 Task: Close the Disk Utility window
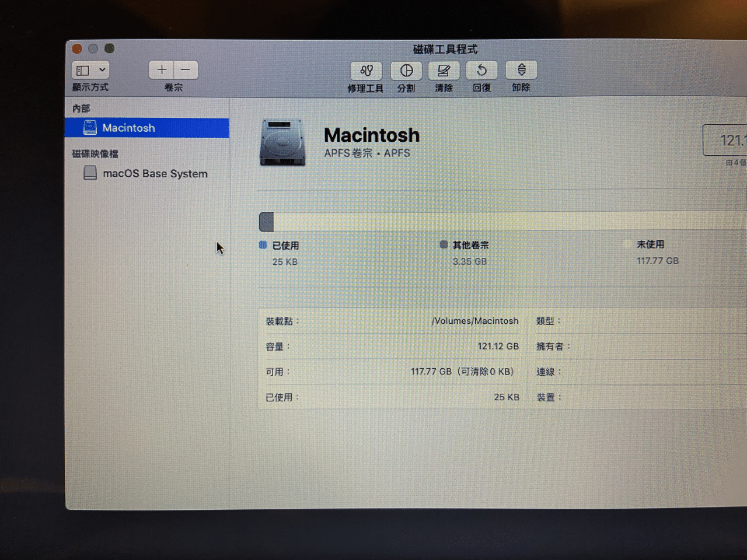click(x=77, y=48)
